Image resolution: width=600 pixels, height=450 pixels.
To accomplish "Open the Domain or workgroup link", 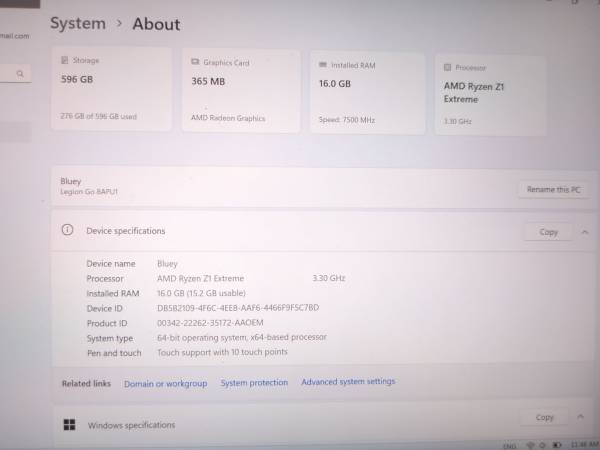I will pyautogui.click(x=165, y=384).
